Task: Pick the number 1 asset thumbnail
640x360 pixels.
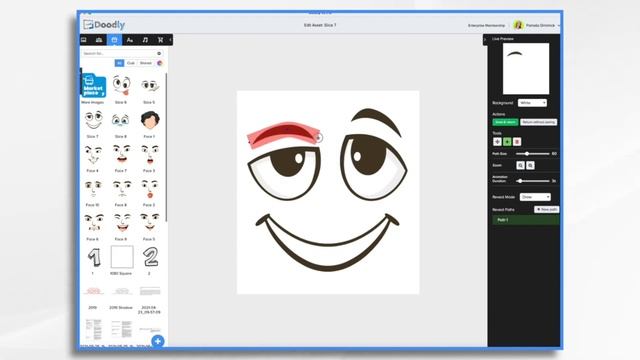Action: pos(94,257)
